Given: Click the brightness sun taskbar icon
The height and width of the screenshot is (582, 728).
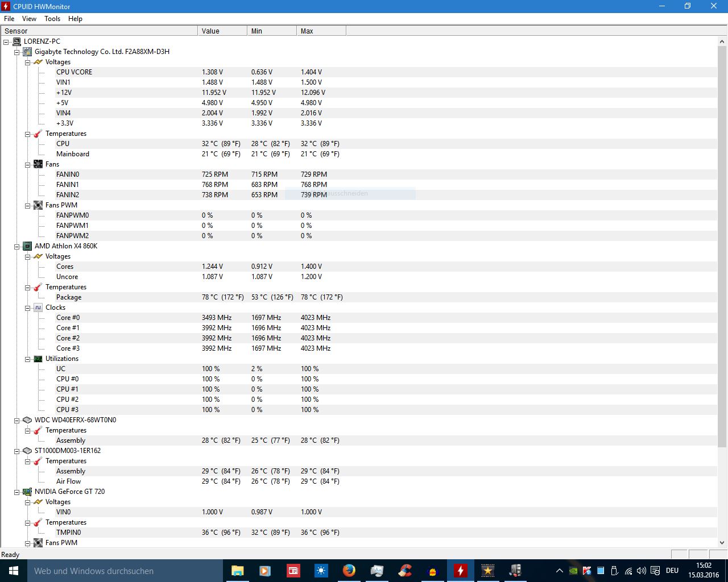Looking at the screenshot, I should [321, 571].
